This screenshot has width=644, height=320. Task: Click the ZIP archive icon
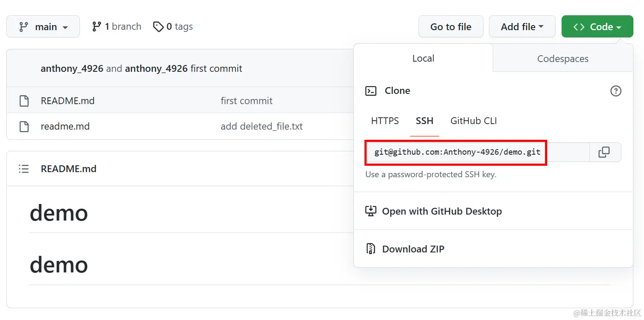click(x=371, y=249)
